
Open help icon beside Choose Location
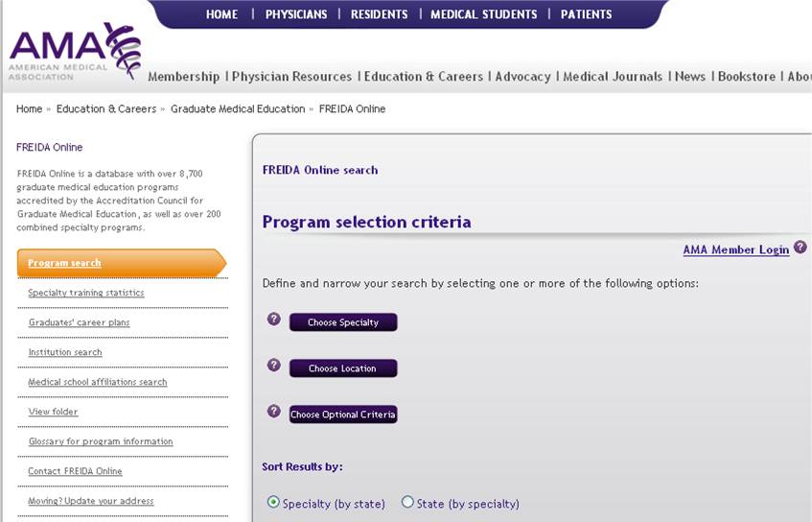point(274,365)
